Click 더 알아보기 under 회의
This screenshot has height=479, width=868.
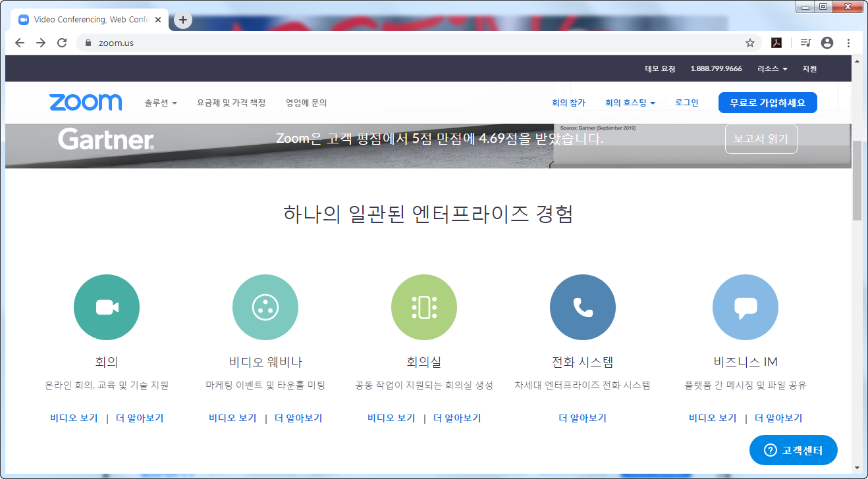coord(140,418)
